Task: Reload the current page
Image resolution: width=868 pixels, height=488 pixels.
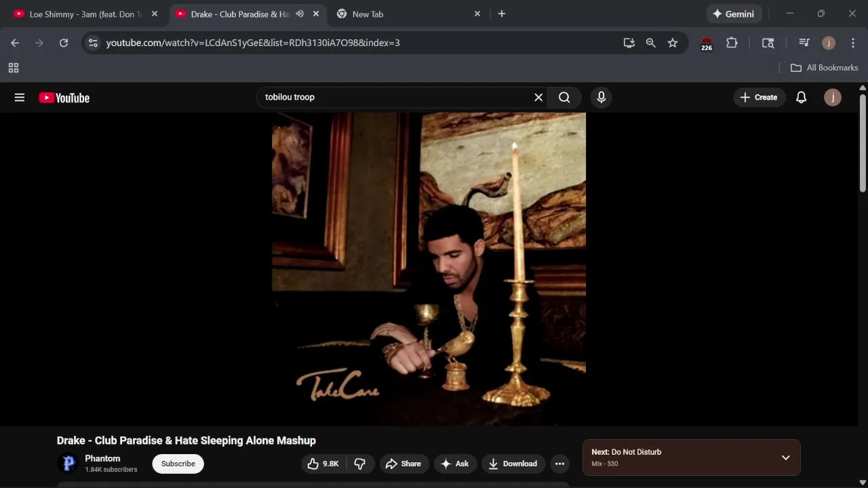Action: pos(64,43)
